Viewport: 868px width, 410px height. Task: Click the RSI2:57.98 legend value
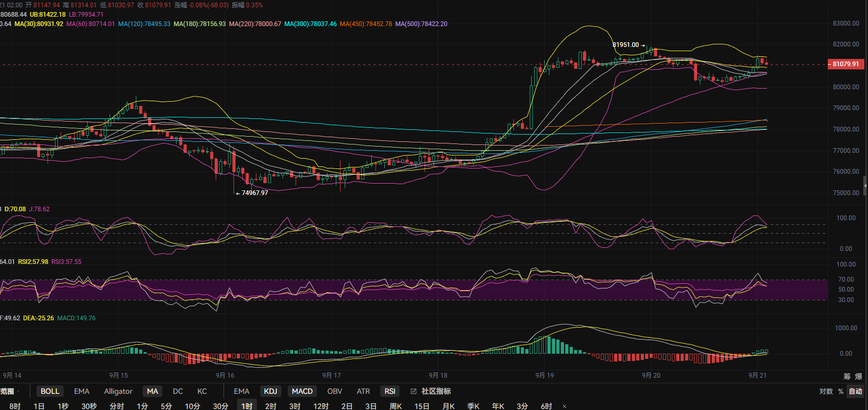point(33,262)
